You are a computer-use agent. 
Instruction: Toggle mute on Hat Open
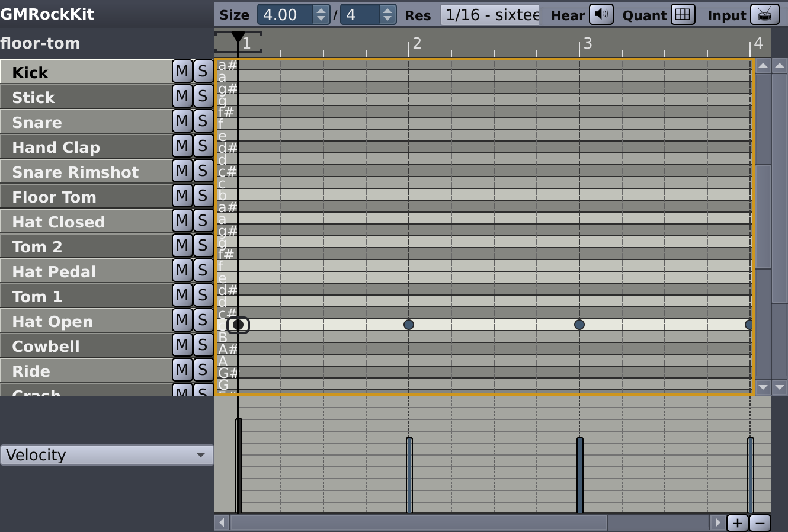tap(182, 320)
